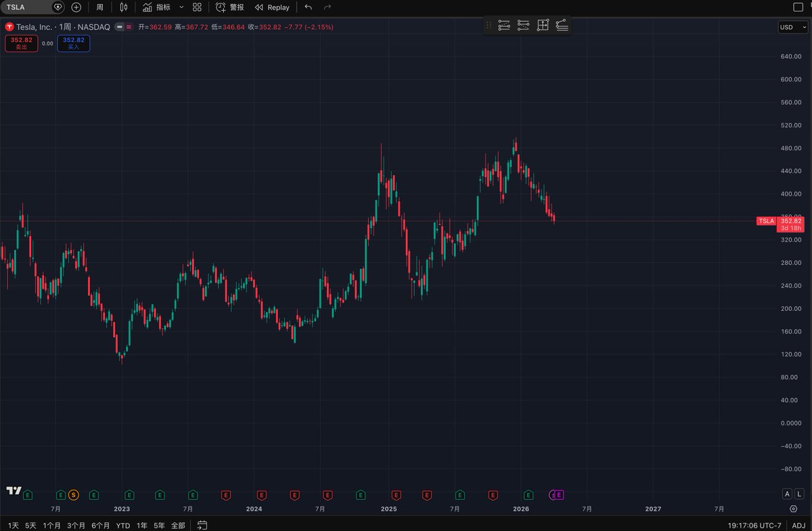Click the 高=367.72 high value

click(x=191, y=26)
